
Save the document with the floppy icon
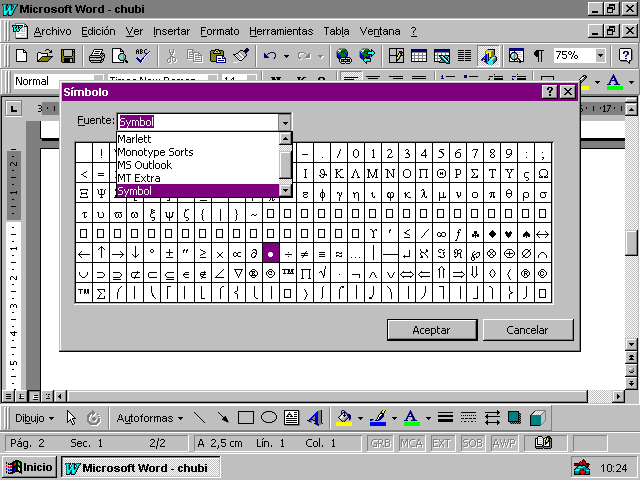(68, 56)
